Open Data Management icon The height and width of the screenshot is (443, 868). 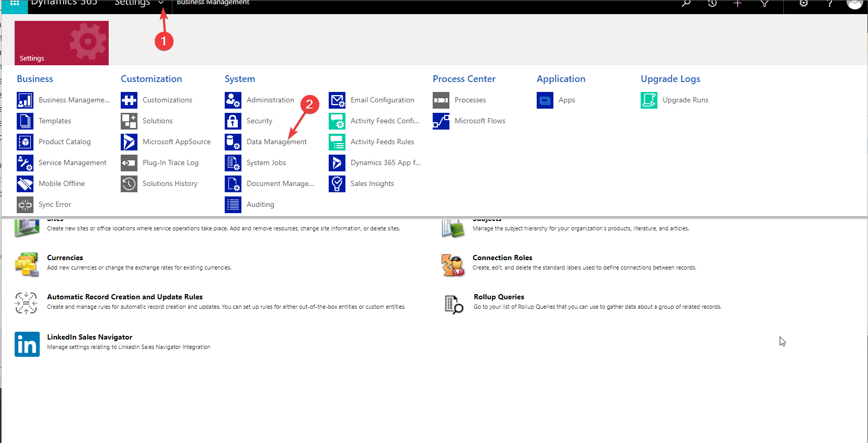[233, 142]
